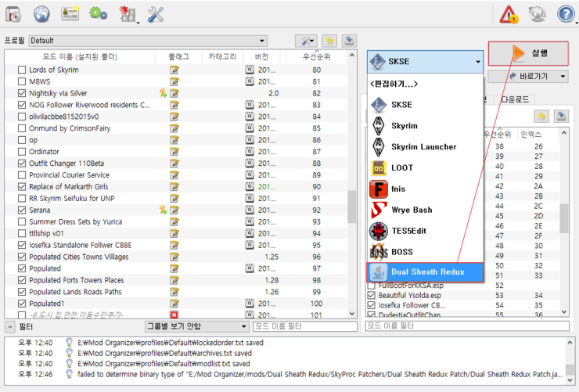Enable Summer Dress Sets by Yurica checkbox

(x=22, y=222)
